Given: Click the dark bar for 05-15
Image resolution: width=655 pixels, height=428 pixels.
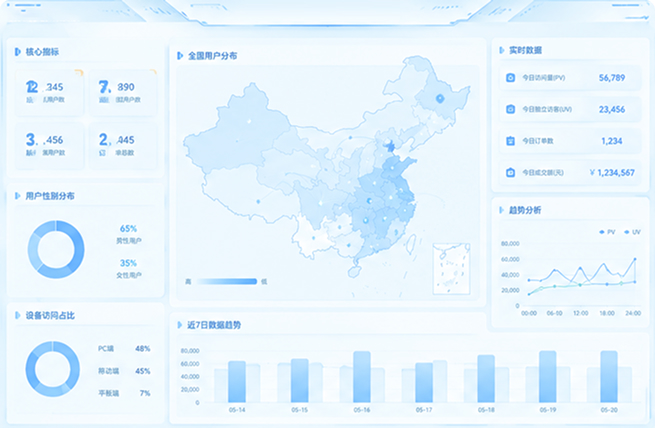Looking at the screenshot, I should [300, 380].
